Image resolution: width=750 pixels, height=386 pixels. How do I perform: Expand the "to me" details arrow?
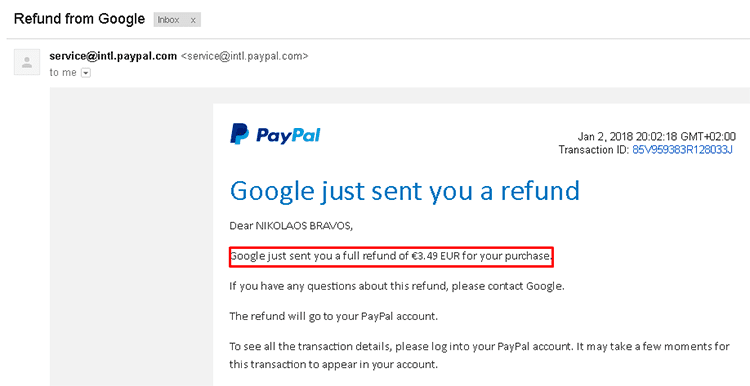pyautogui.click(x=86, y=73)
